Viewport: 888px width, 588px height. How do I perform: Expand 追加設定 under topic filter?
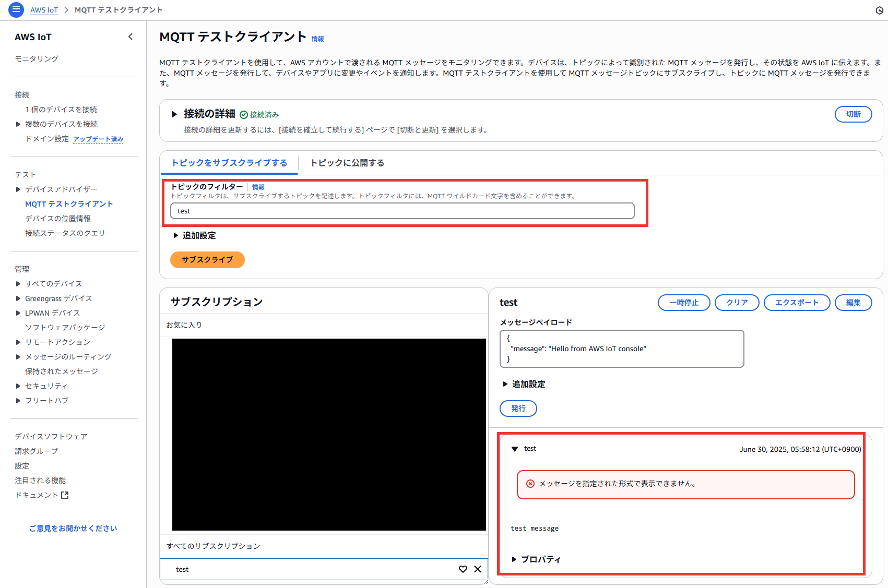pos(176,236)
